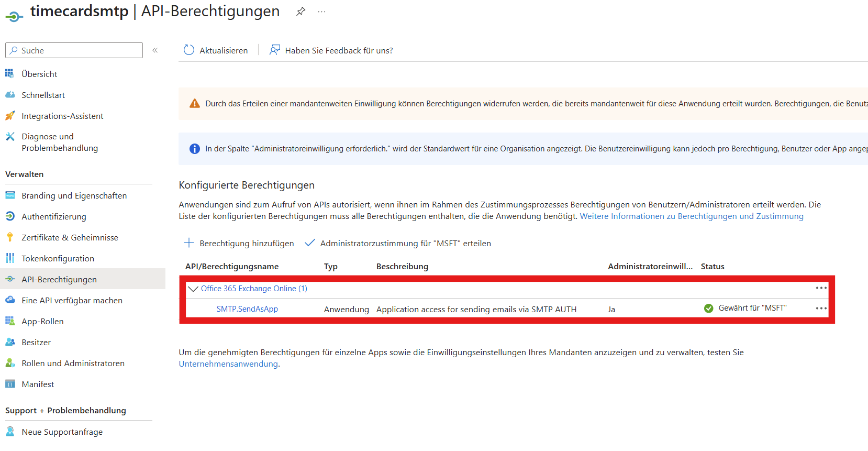Click the SMTP AUTH description cell

click(476, 310)
